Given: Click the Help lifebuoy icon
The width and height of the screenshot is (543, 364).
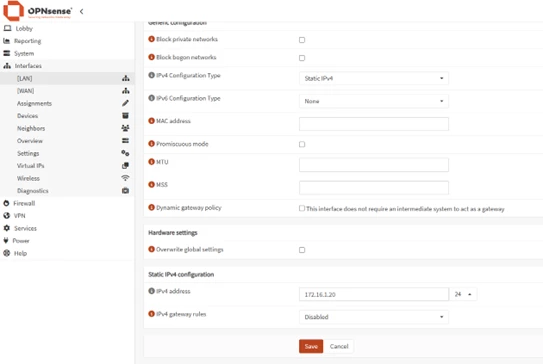Looking at the screenshot, I should (7, 253).
